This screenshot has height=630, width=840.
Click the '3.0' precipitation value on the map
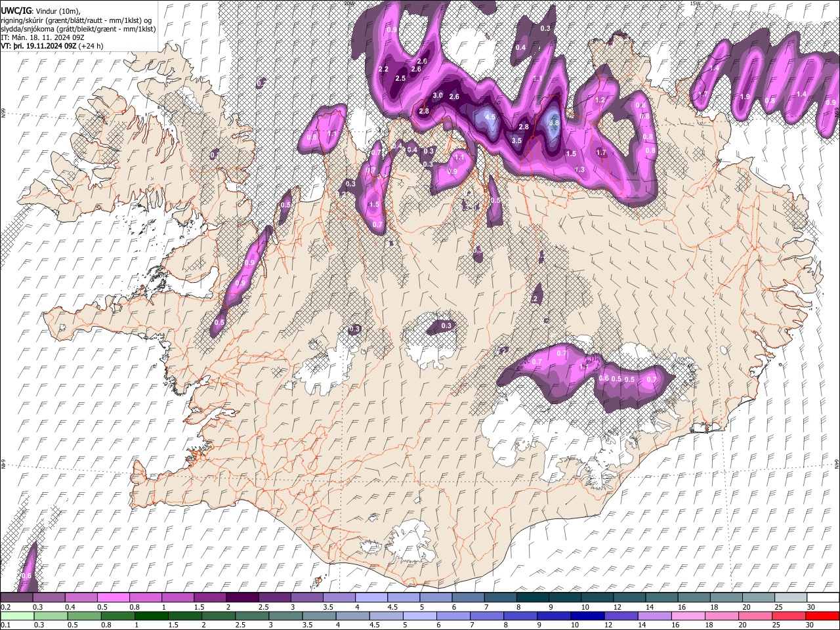click(x=438, y=95)
